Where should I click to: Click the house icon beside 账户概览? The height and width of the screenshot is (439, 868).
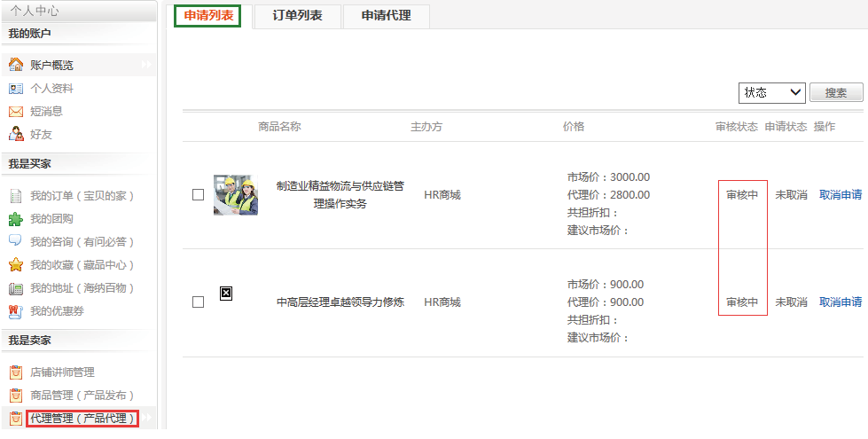click(15, 65)
